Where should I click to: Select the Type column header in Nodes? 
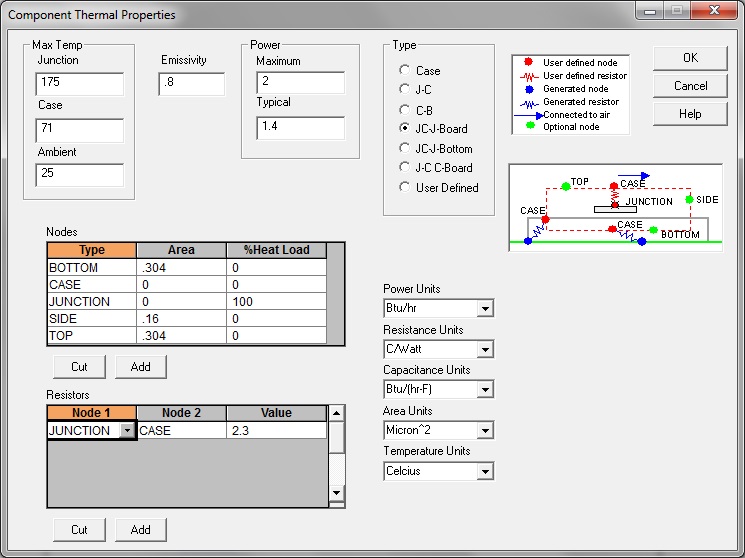tap(92, 250)
